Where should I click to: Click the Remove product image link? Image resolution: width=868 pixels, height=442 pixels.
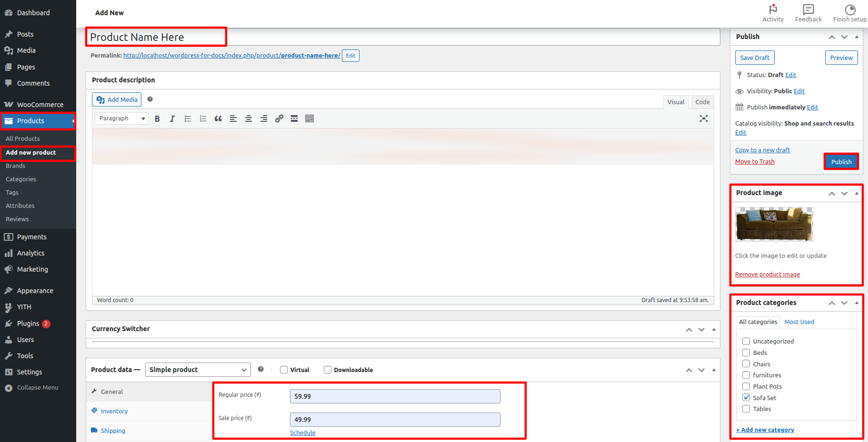[767, 275]
